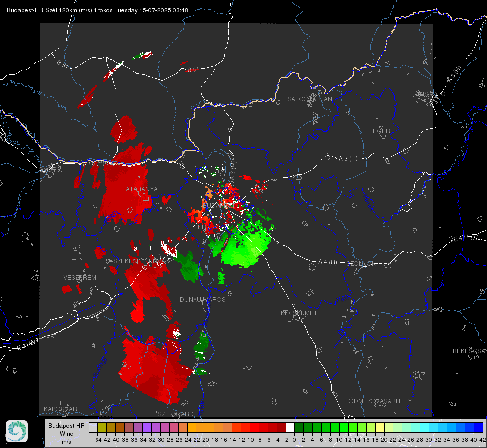Click the blue Heves county label
The image size is (487, 448).
[368, 202]
